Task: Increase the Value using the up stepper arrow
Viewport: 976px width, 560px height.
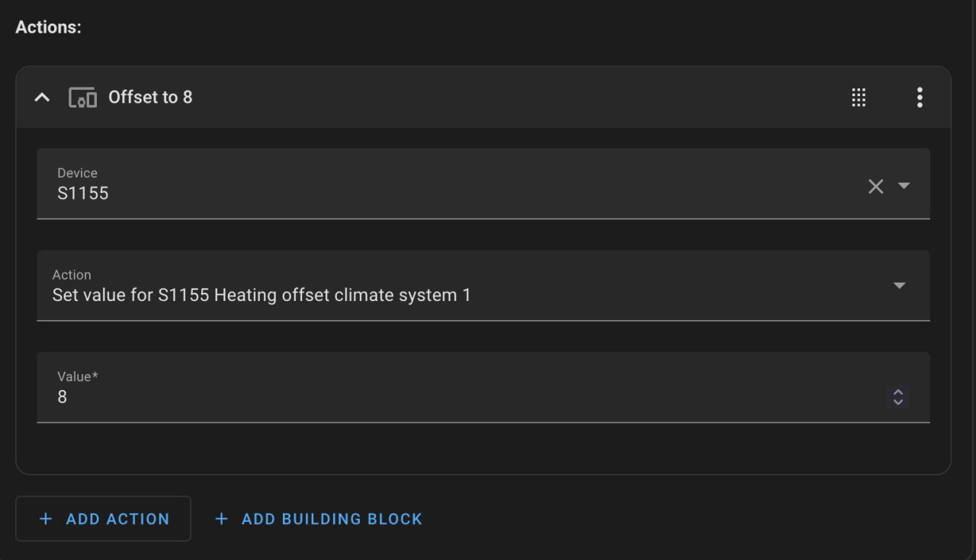Action: click(898, 392)
